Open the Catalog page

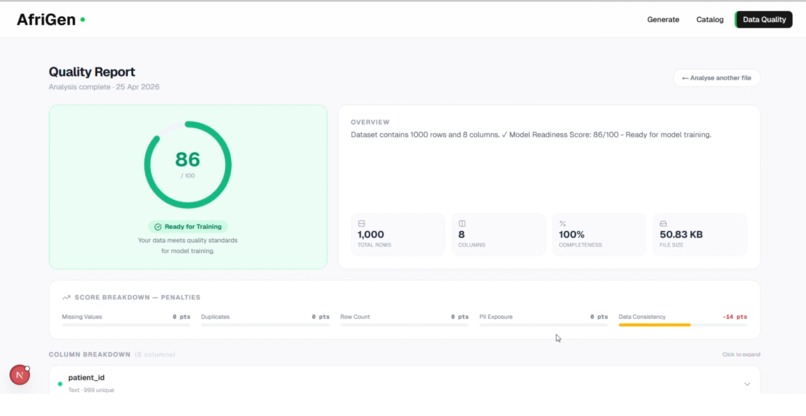[x=710, y=20]
